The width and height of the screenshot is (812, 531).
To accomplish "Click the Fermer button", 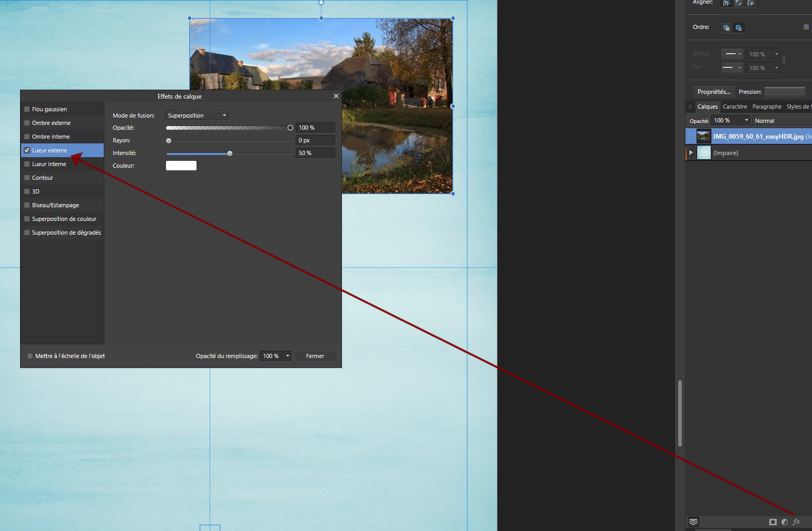I will pos(315,356).
